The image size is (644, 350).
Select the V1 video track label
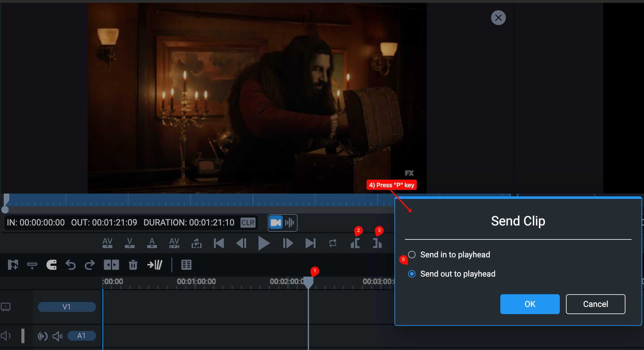pos(67,307)
